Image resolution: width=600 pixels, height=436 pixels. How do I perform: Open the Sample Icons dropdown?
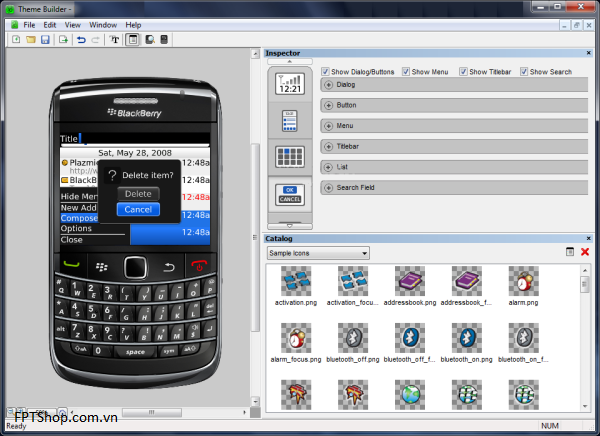click(x=318, y=253)
